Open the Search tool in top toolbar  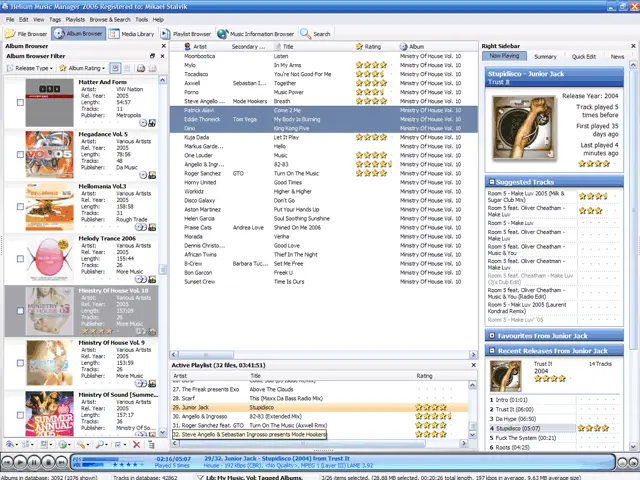pyautogui.click(x=315, y=34)
